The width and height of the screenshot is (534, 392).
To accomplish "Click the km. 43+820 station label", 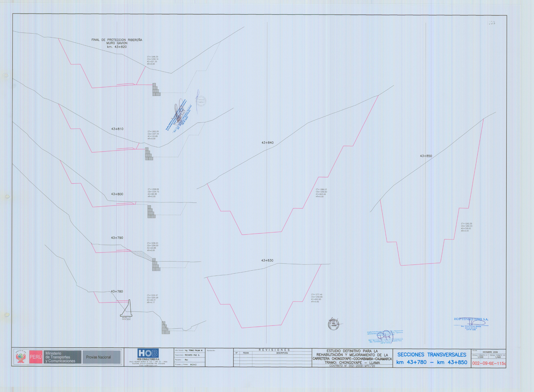I will (117, 47).
